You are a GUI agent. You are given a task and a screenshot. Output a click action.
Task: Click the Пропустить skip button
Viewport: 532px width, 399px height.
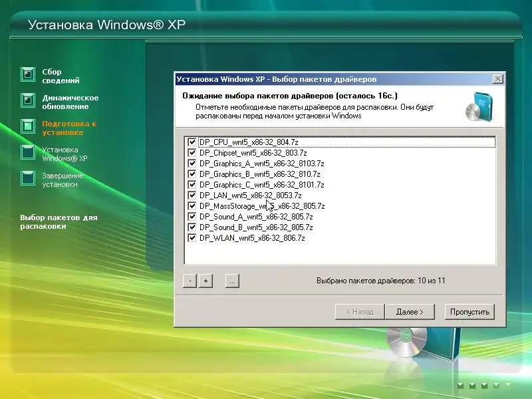(x=469, y=312)
